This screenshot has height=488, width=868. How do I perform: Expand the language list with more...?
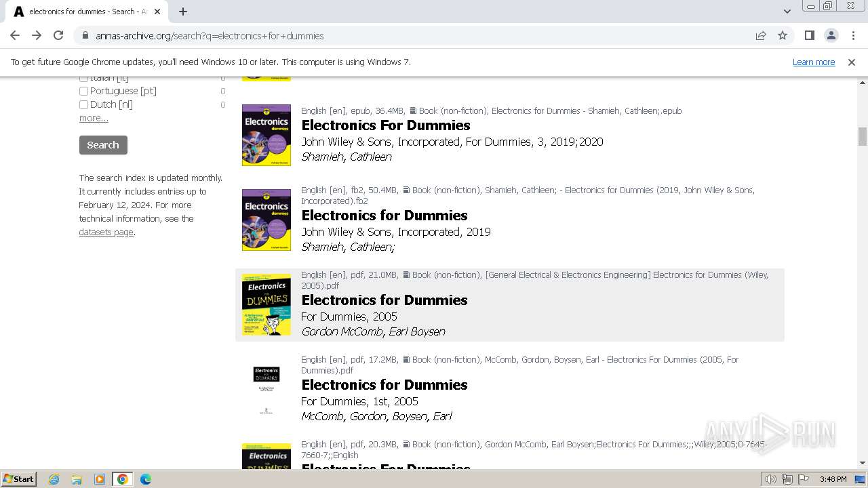tap(94, 118)
